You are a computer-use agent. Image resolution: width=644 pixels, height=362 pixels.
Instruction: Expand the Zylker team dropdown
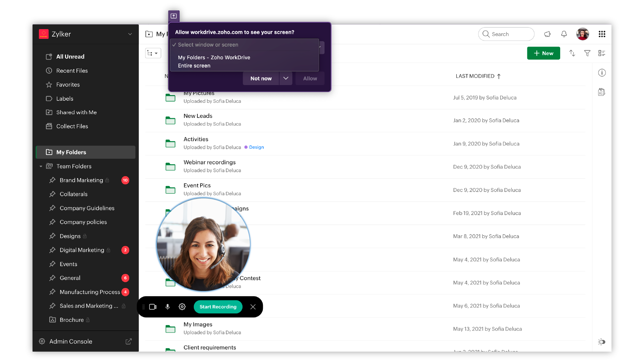point(130,34)
